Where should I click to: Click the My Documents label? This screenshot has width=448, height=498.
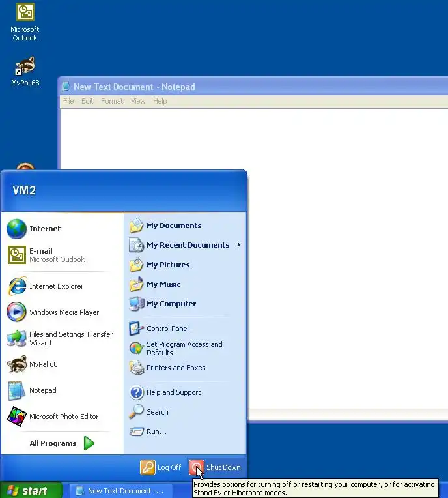tap(174, 226)
